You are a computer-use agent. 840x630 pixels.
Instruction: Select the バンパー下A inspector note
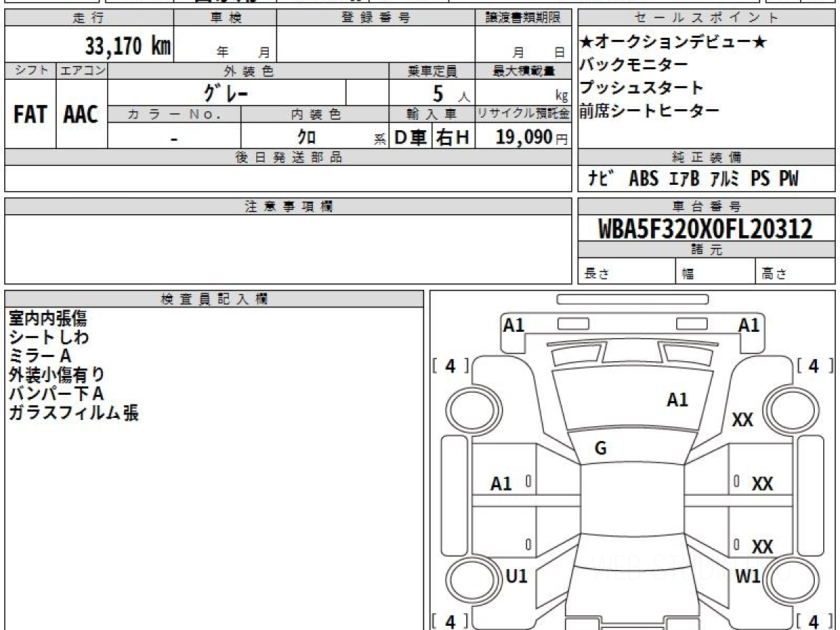56,394
